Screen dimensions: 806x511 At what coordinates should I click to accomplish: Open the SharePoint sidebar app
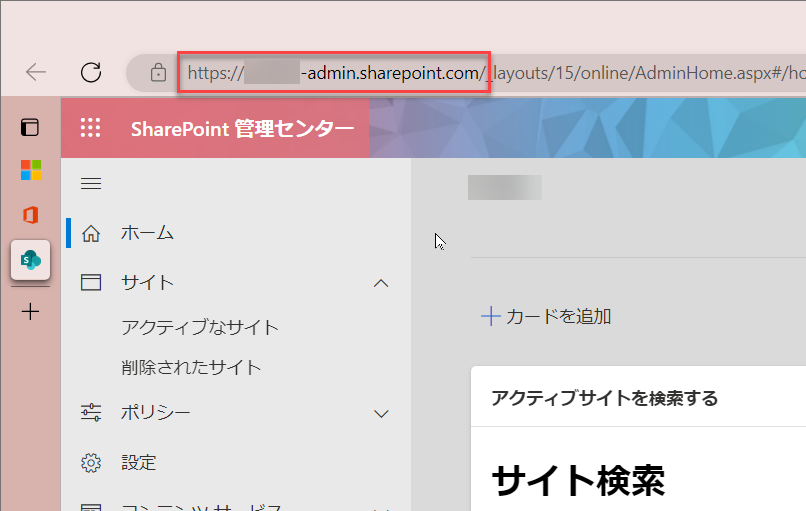(x=30, y=260)
